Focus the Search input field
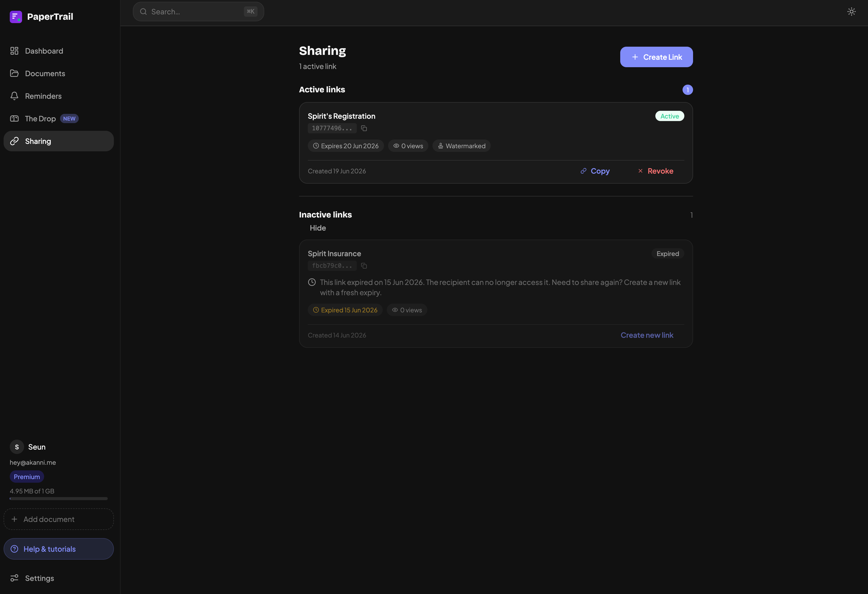Screen dimensions: 868x594 pos(198,12)
